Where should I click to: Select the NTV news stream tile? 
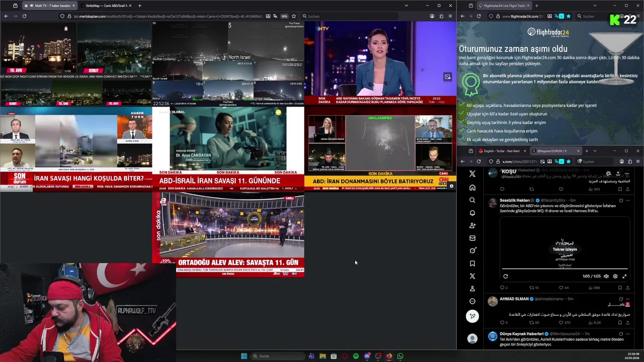[380, 63]
